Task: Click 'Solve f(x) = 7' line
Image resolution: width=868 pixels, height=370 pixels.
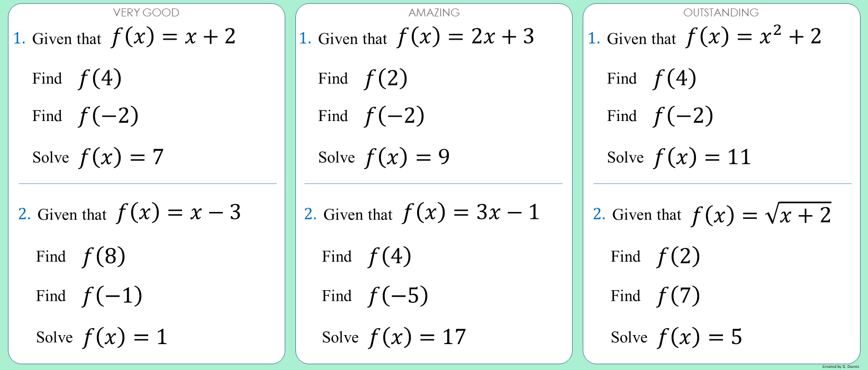Action: point(98,158)
